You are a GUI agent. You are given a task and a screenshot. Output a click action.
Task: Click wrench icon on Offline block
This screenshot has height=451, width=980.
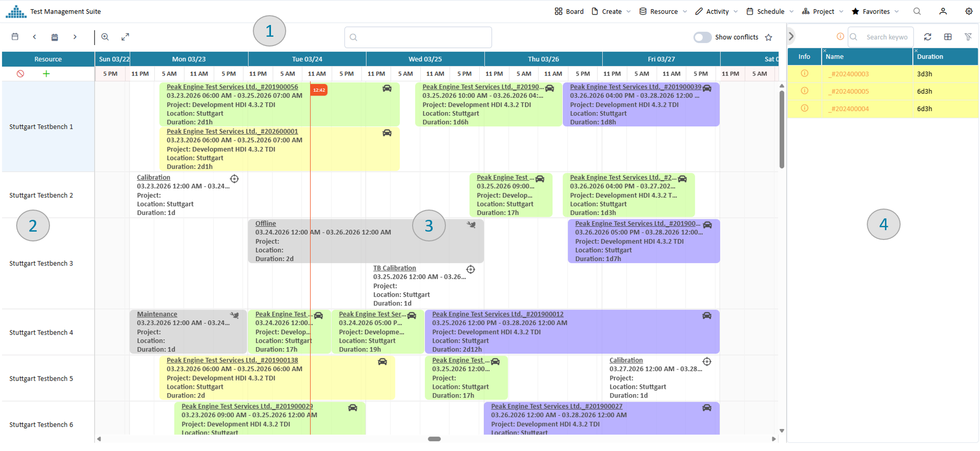tap(471, 225)
